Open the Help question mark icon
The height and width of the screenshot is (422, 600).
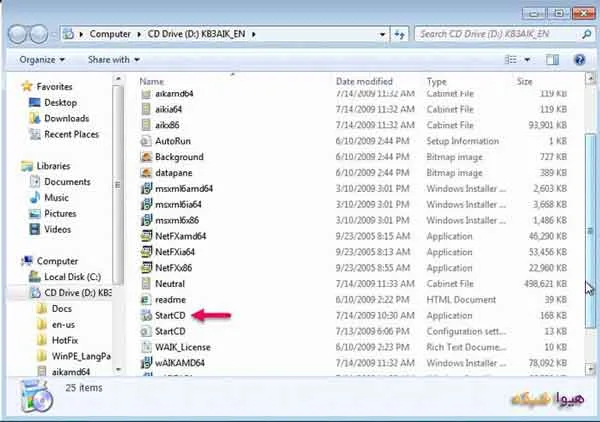(580, 60)
